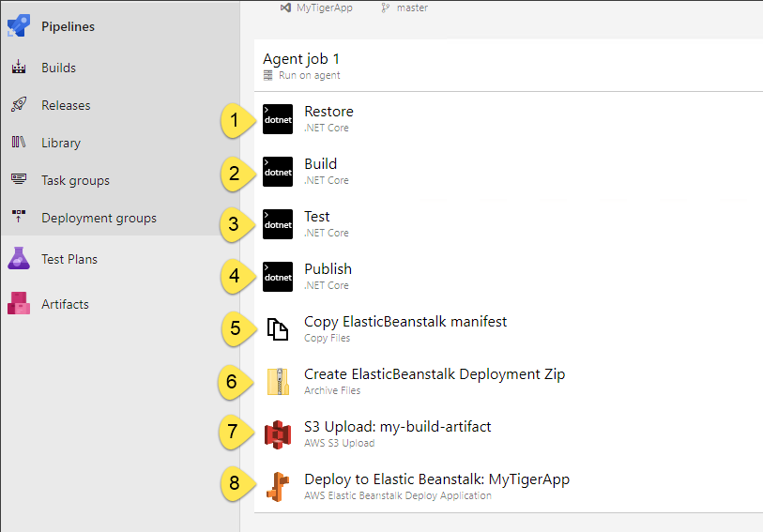Select the Build task
Image resolution: width=763 pixels, height=532 pixels.
[320, 164]
